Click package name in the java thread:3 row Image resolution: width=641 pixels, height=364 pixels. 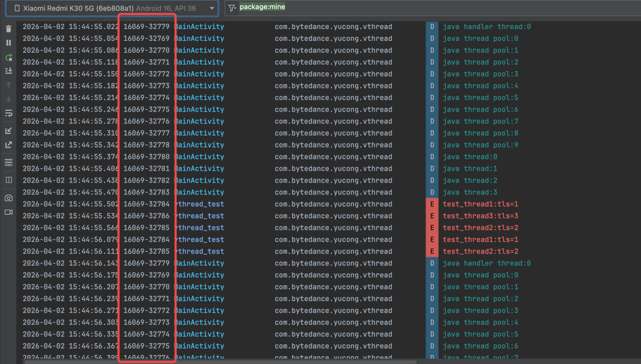pyautogui.click(x=333, y=193)
